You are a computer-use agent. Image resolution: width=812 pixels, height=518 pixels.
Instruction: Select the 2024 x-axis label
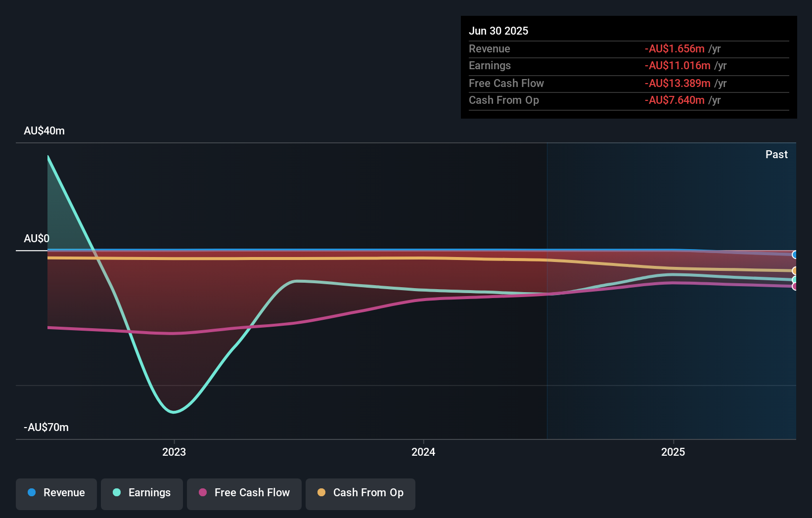[423, 452]
